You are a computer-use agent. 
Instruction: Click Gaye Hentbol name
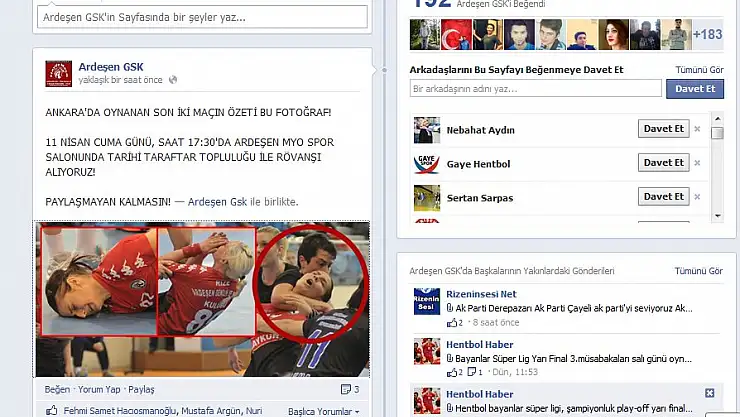click(479, 164)
